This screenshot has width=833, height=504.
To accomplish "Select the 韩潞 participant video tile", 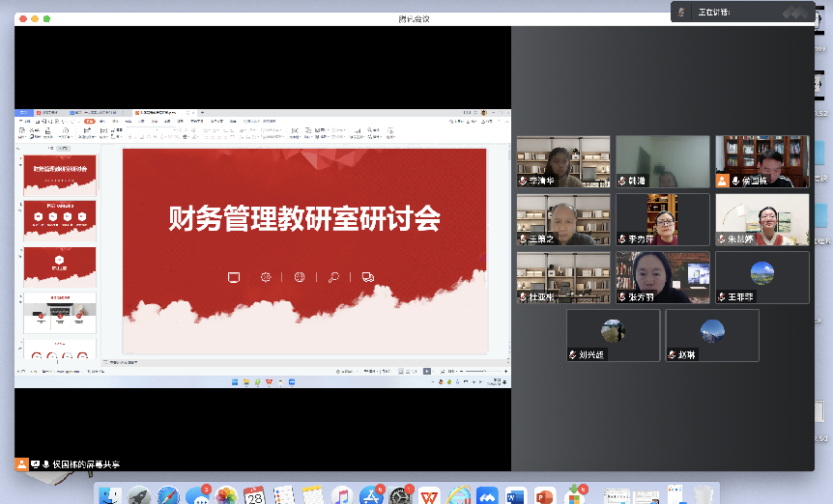I will tap(662, 161).
